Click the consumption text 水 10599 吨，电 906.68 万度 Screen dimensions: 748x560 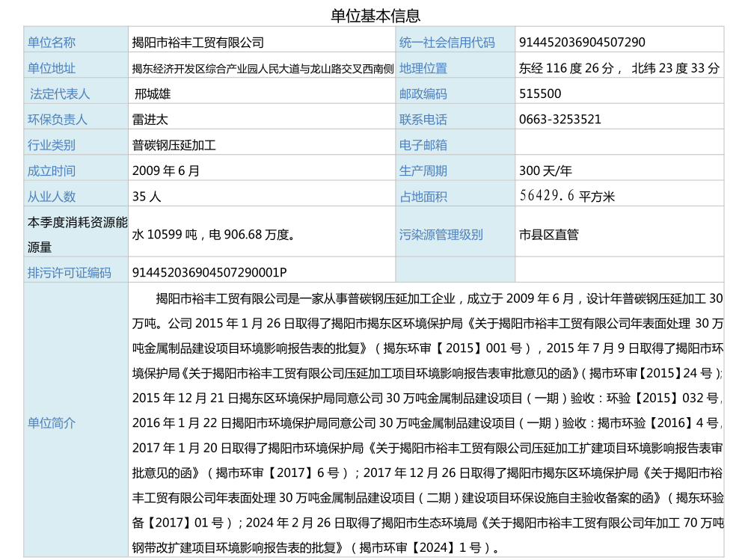point(213,235)
